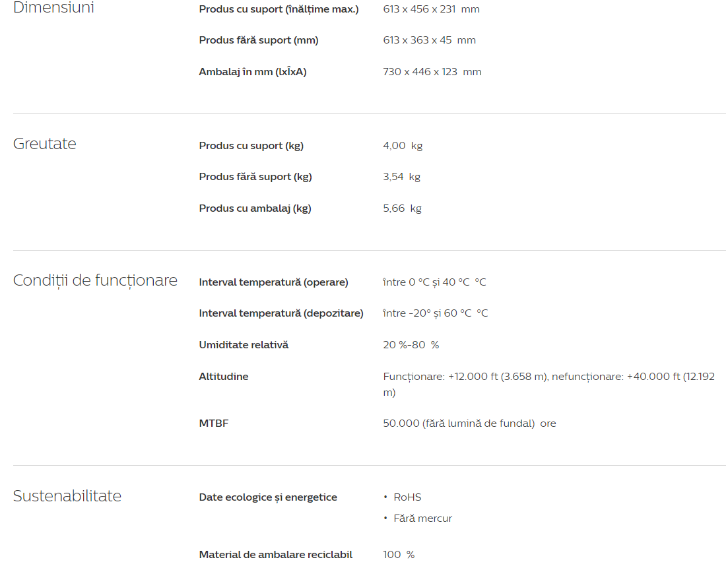Click the Umiditate relativă label
This screenshot has height=564, width=728.
click(x=244, y=345)
